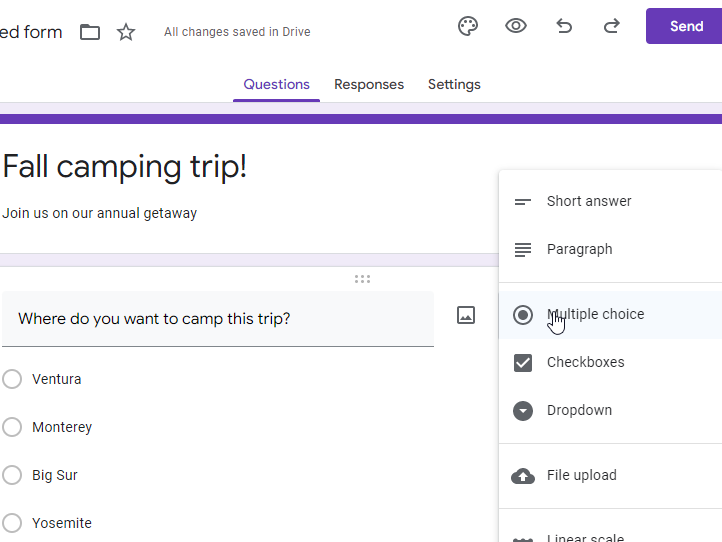The image size is (722, 542).
Task: Select the Monterey radio option
Action: (12, 427)
